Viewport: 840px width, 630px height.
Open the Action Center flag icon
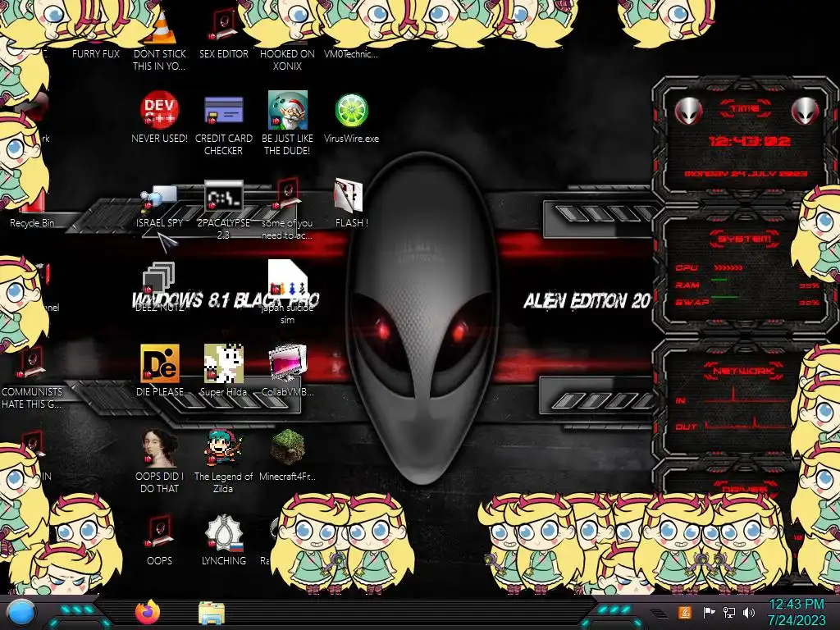click(x=709, y=612)
